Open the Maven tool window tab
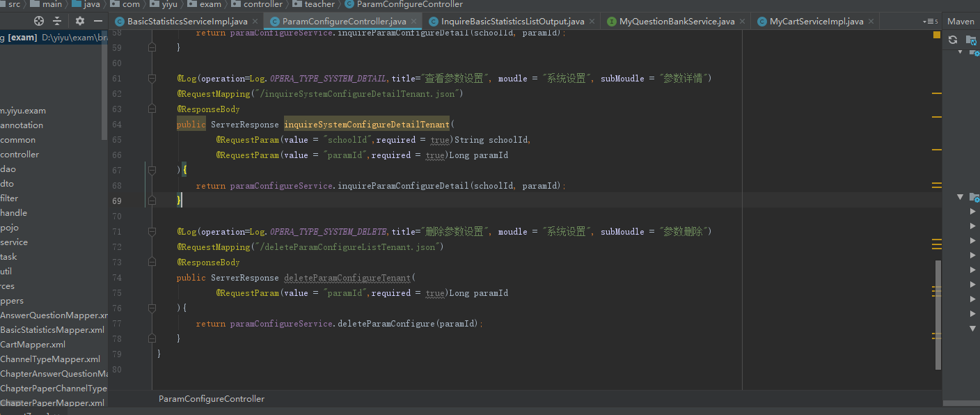 coord(961,22)
